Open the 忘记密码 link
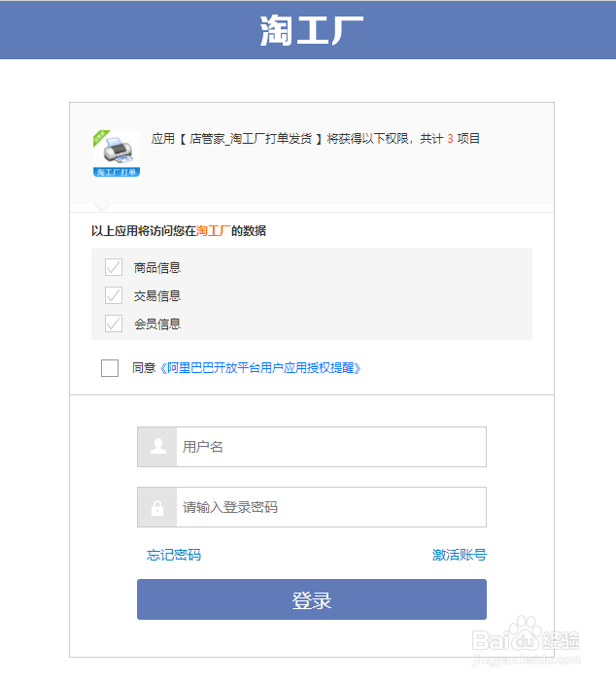This screenshot has height=681, width=616. point(174,555)
